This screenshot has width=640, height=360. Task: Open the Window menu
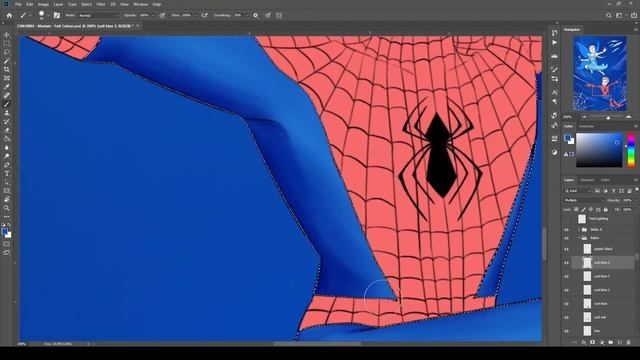[140, 4]
